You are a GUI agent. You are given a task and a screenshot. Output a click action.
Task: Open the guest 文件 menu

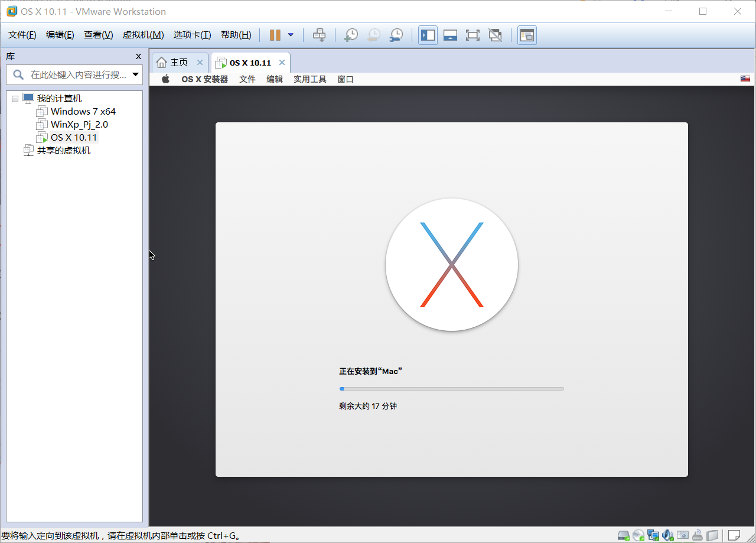point(247,79)
